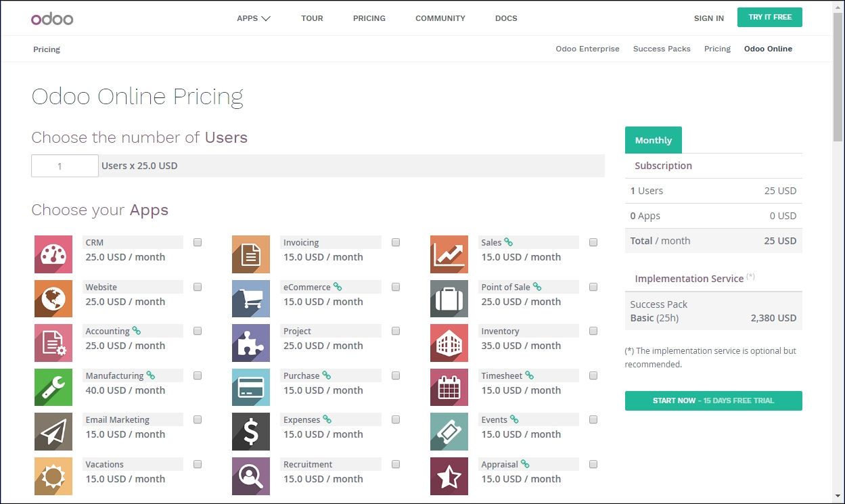Viewport: 845px width, 504px height.
Task: Open the DOCS menu item
Action: [x=506, y=18]
